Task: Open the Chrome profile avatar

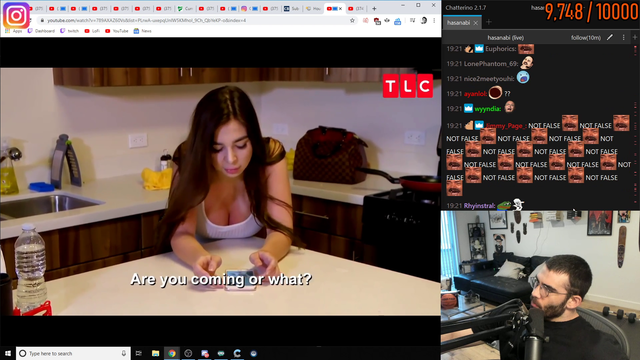Action: point(424,20)
